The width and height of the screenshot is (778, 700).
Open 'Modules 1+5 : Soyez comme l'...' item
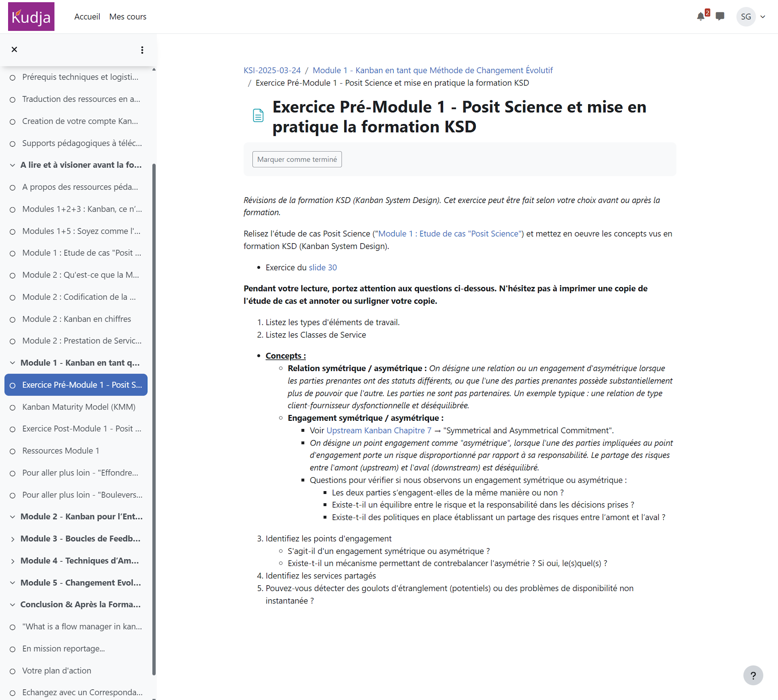point(81,231)
